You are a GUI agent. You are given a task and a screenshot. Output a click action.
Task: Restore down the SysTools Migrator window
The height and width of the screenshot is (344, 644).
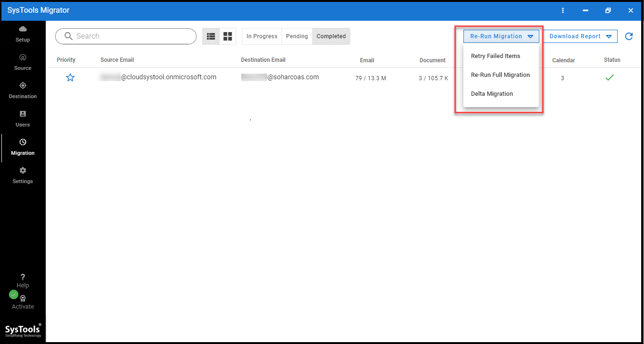coord(608,10)
